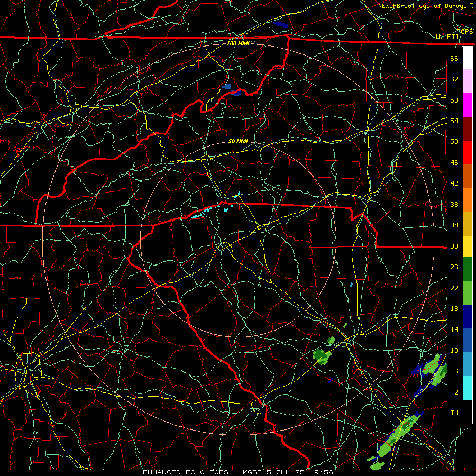Image resolution: width=476 pixels, height=476 pixels.
Task: Click the scale value '30'
Action: click(x=454, y=246)
